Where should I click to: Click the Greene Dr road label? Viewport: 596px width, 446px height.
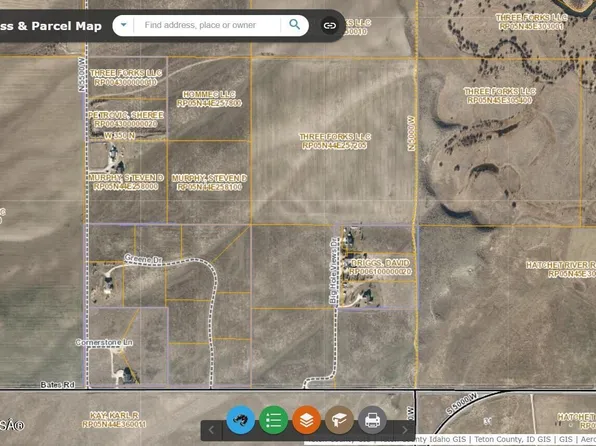pyautogui.click(x=143, y=259)
